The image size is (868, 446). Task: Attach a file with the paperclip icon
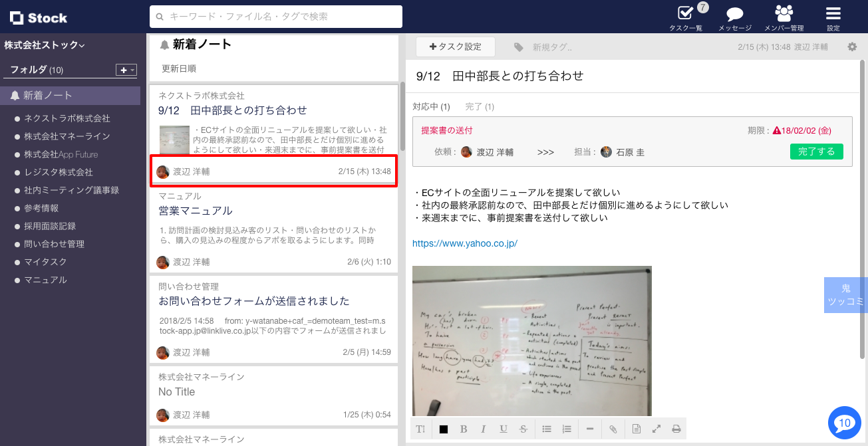coord(613,429)
